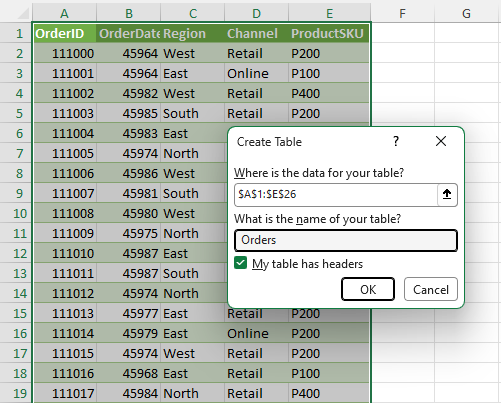The height and width of the screenshot is (403, 501).
Task: Click the Channel header cell
Action: click(x=257, y=34)
